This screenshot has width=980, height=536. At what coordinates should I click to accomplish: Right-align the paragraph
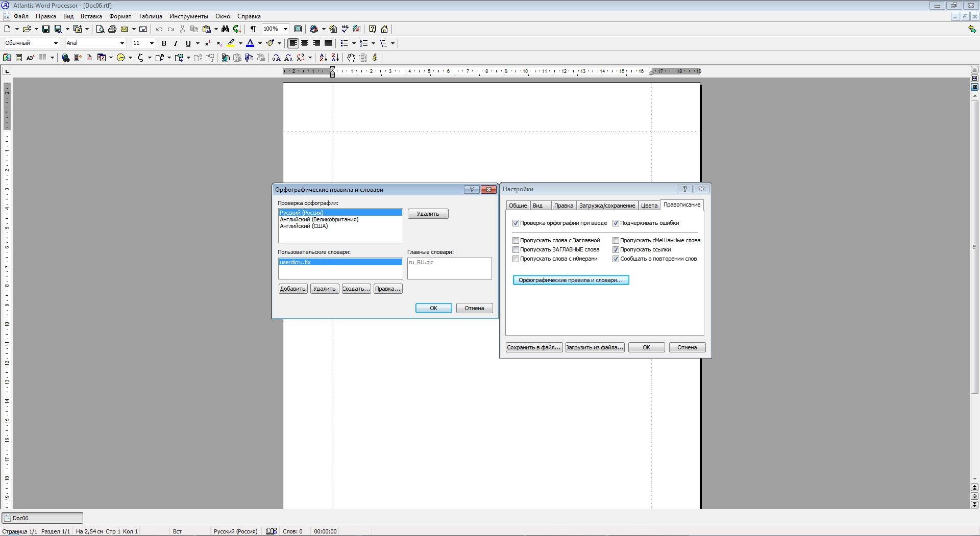(x=316, y=43)
